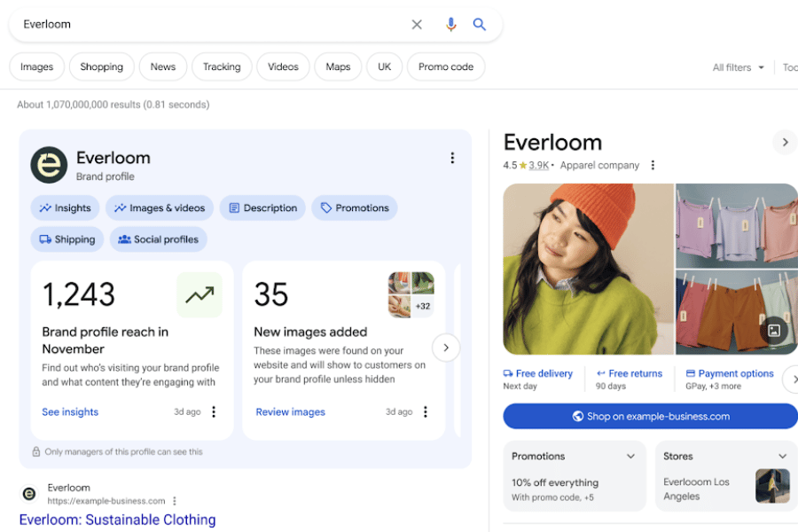Open the Promotions chip in brand profile
The width and height of the screenshot is (798, 532).
[354, 207]
